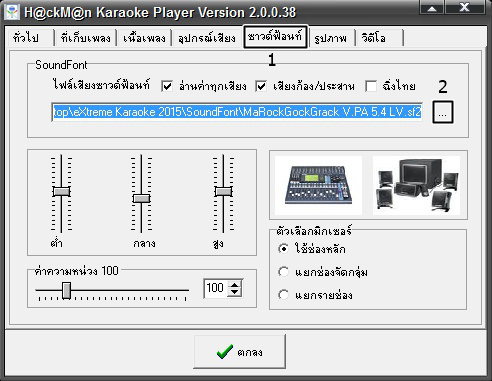Select the อุปกรณ์เสียง tab

tap(207, 37)
